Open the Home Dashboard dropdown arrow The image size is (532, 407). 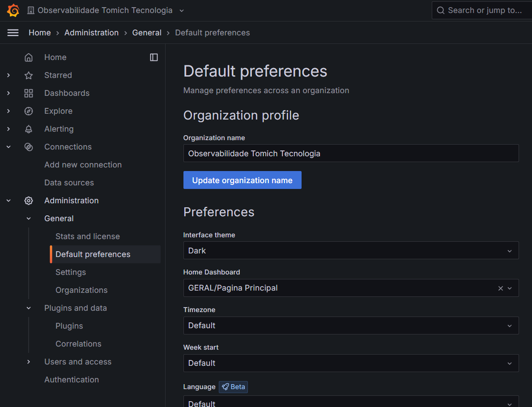(x=510, y=288)
